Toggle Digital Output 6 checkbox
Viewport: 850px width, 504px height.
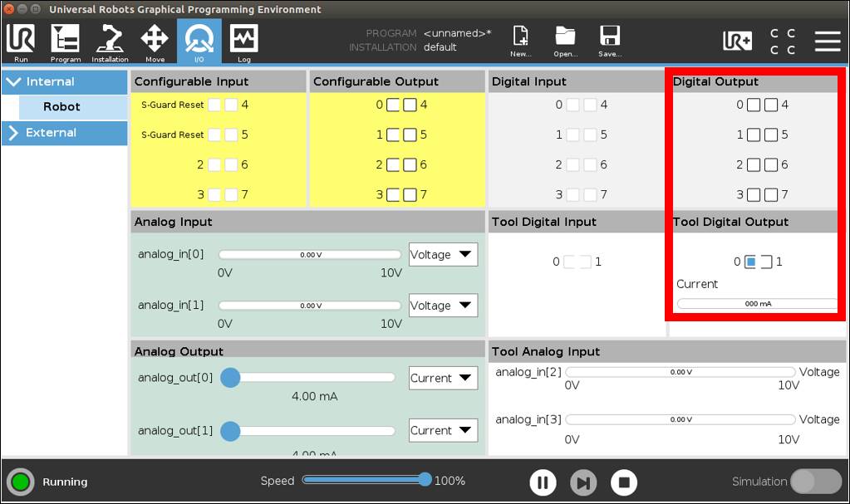pyautogui.click(x=771, y=164)
